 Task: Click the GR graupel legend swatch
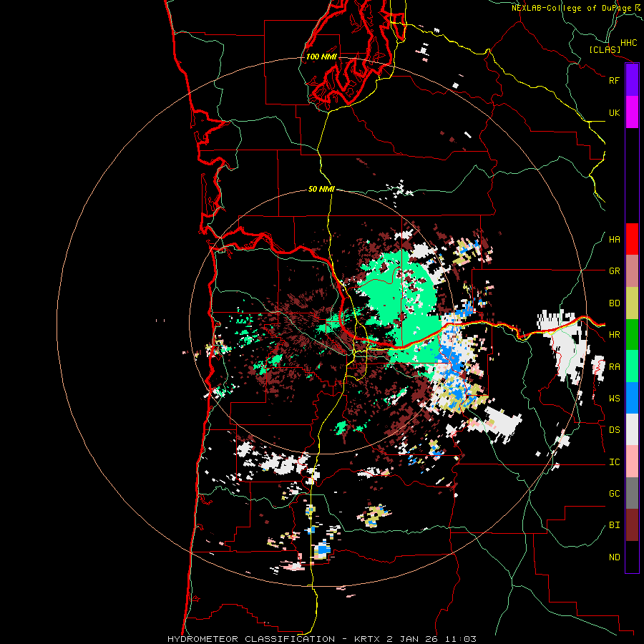[x=632, y=271]
